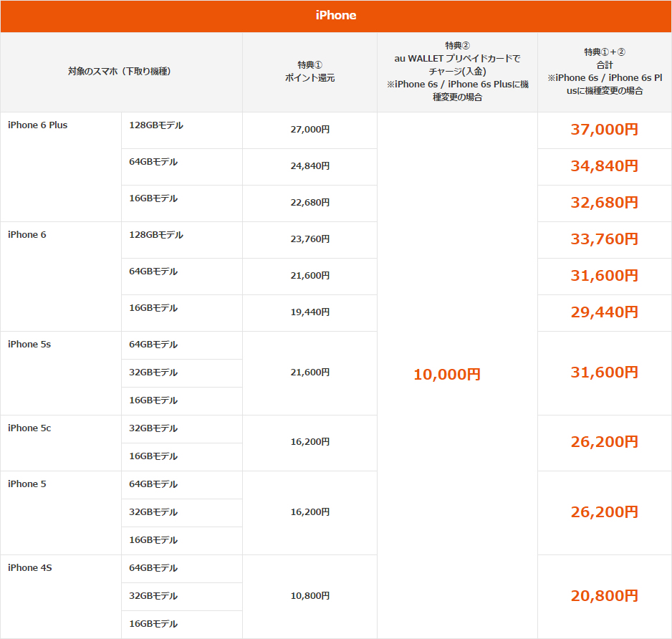Select the iPhone 6 Plus row label

pos(38,125)
